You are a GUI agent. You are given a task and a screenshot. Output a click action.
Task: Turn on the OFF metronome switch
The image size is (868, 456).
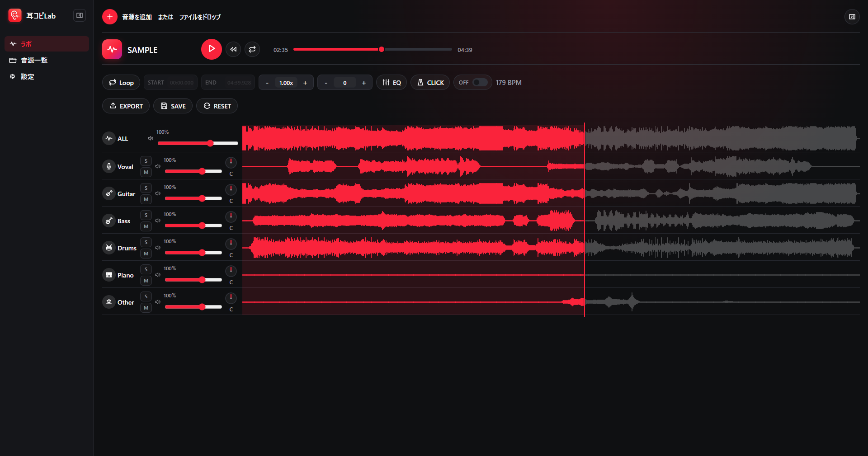[480, 82]
